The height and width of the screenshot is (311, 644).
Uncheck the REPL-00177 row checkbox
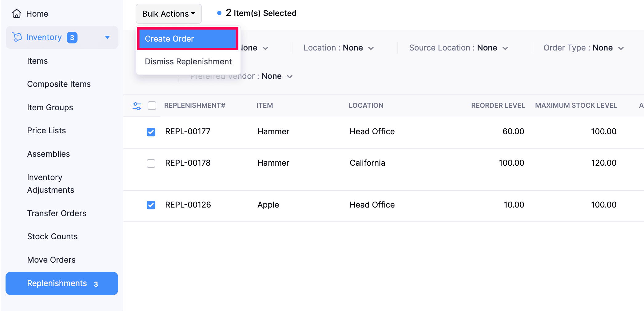pos(151,132)
